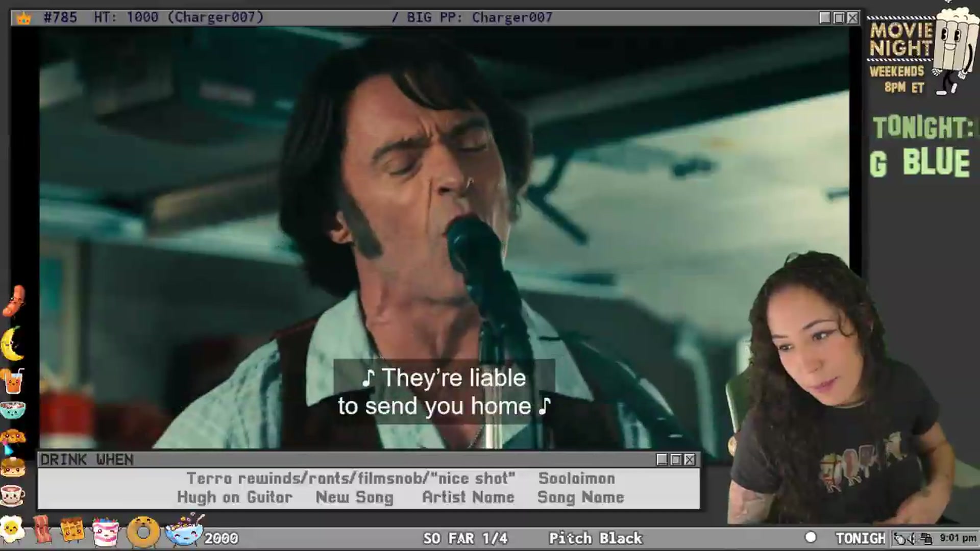Click 'Hugh on Guitar' drink rule
Image resolution: width=980 pixels, height=551 pixels.
pos(235,497)
